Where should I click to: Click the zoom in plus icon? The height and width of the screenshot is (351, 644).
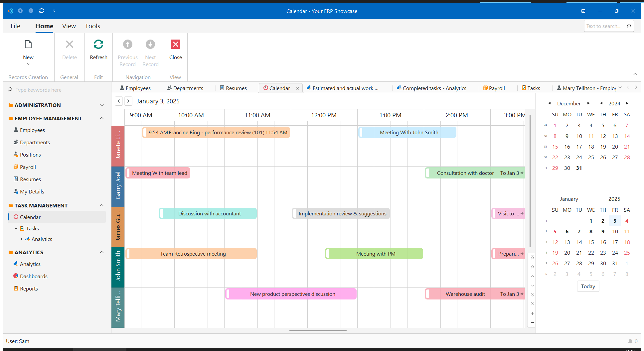tap(532, 313)
